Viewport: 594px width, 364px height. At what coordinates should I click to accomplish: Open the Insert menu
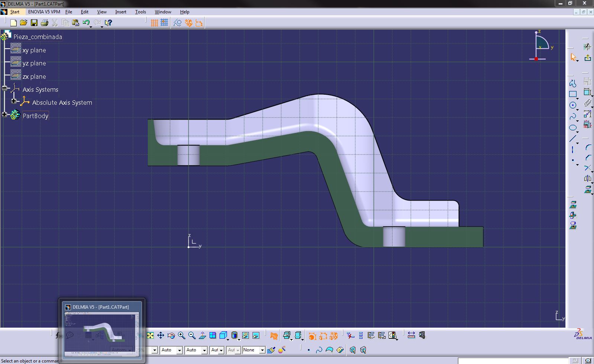click(x=121, y=12)
